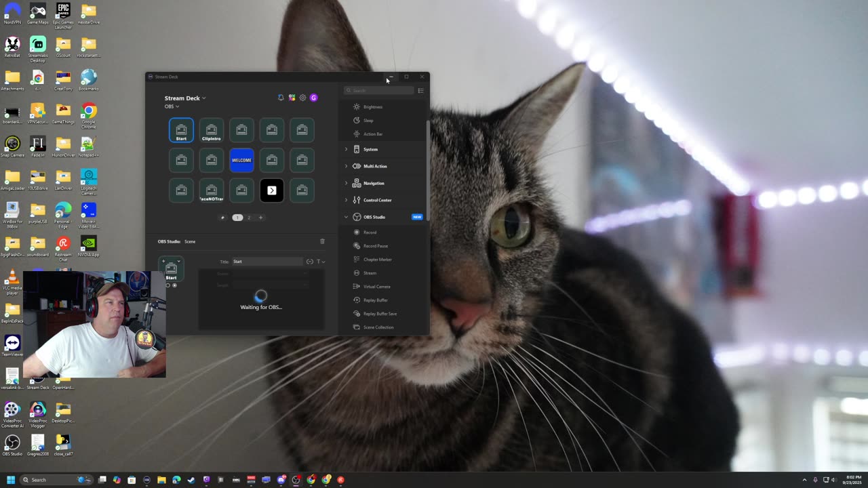868x488 pixels.
Task: Select the ClipIntro key
Action: (212, 130)
